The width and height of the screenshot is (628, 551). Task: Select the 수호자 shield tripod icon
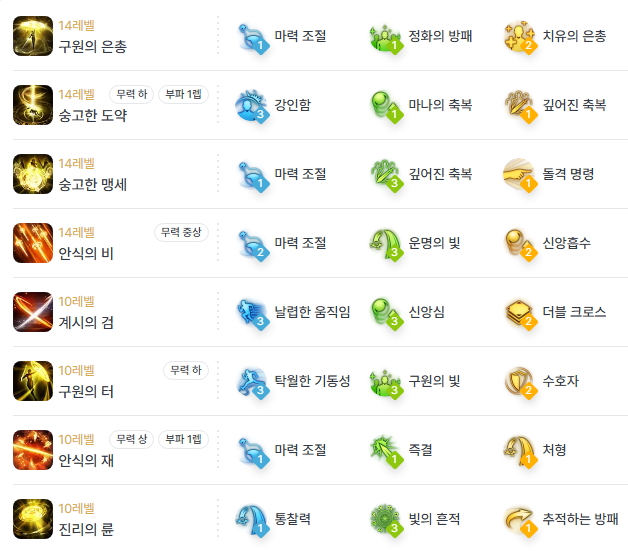pyautogui.click(x=519, y=382)
